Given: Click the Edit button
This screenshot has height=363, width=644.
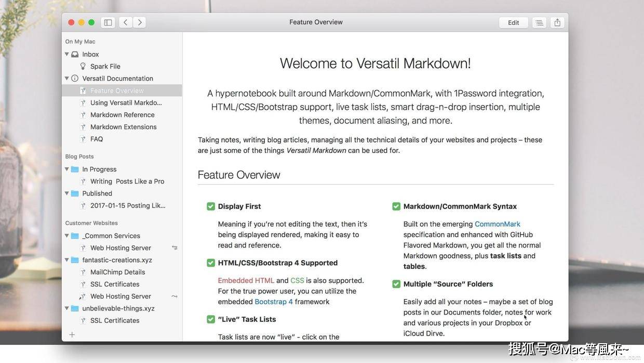Looking at the screenshot, I should (514, 22).
